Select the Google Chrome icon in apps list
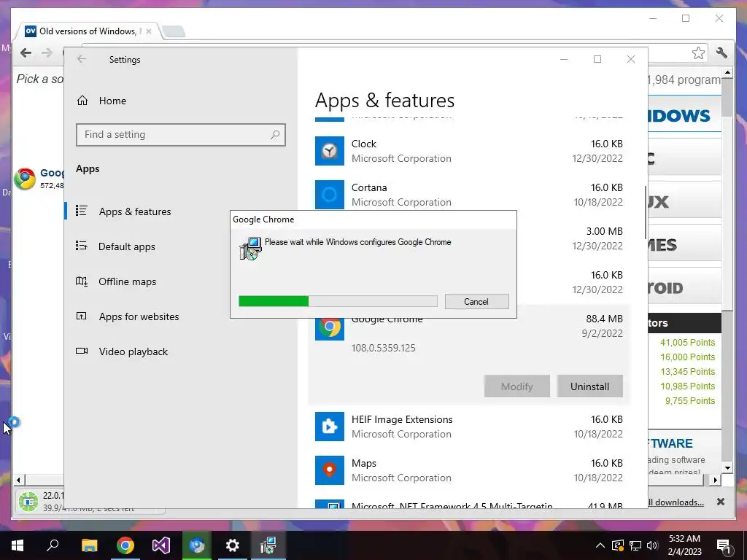This screenshot has width=747, height=560. (x=329, y=327)
